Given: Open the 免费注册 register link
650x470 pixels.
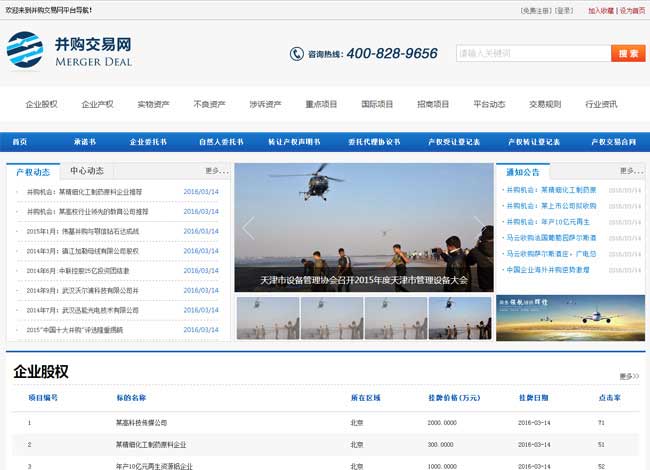Looking at the screenshot, I should click(535, 11).
